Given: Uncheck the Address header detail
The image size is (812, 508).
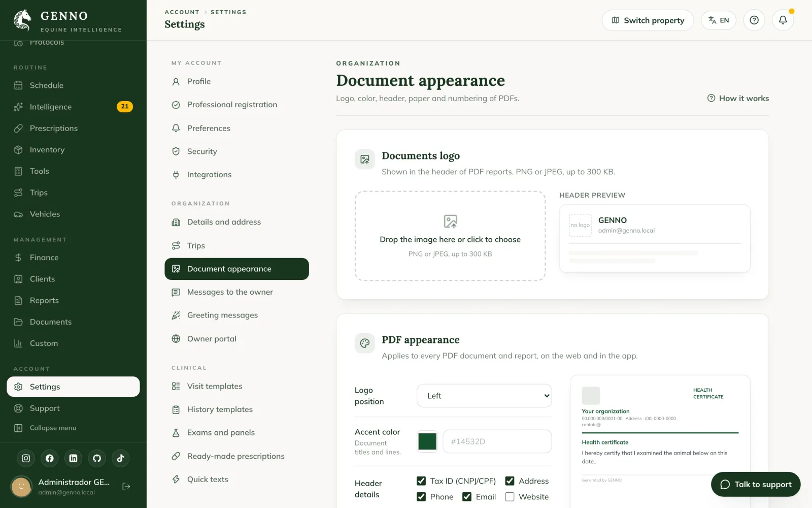Looking at the screenshot, I should [510, 481].
